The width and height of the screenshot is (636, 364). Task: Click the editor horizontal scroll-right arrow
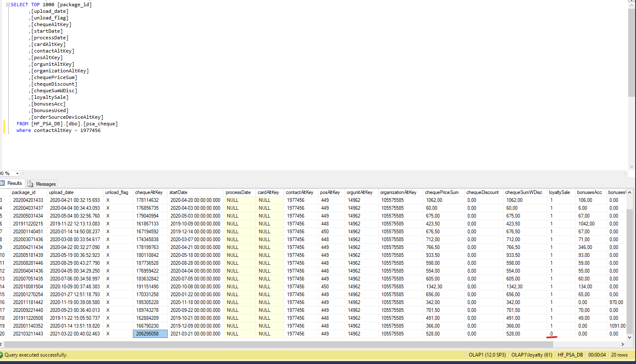tap(625, 173)
